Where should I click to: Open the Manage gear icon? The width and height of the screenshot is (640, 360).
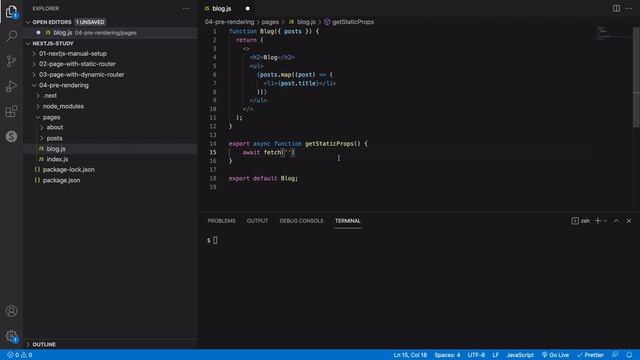11,336
